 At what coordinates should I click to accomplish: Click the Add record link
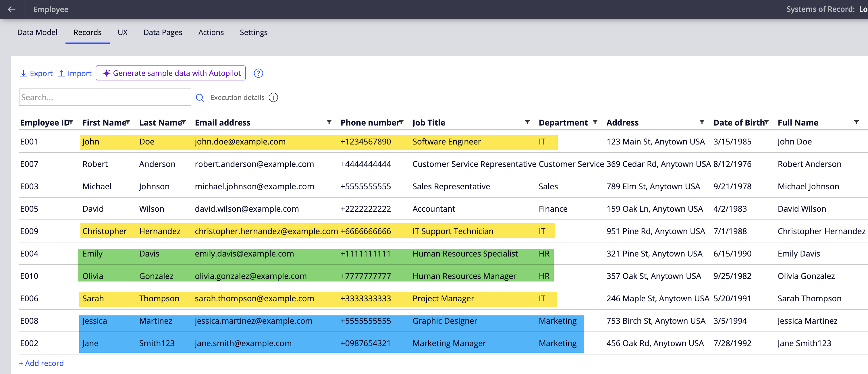click(41, 363)
